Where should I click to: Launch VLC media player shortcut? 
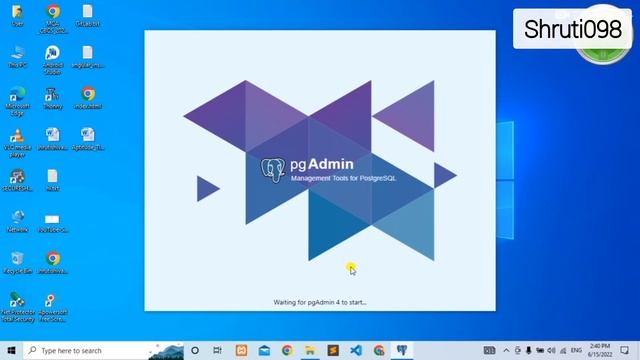click(x=18, y=143)
